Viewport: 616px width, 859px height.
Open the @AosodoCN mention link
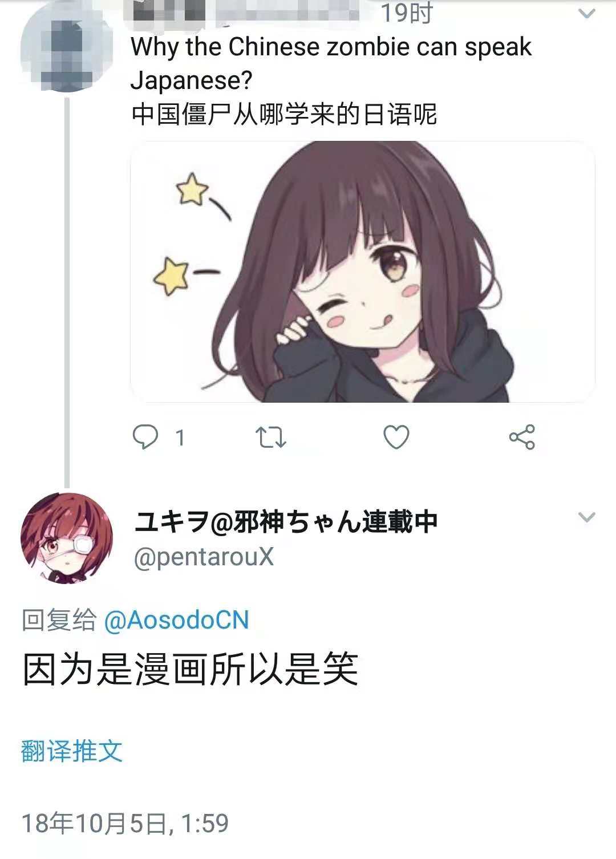pos(176,620)
